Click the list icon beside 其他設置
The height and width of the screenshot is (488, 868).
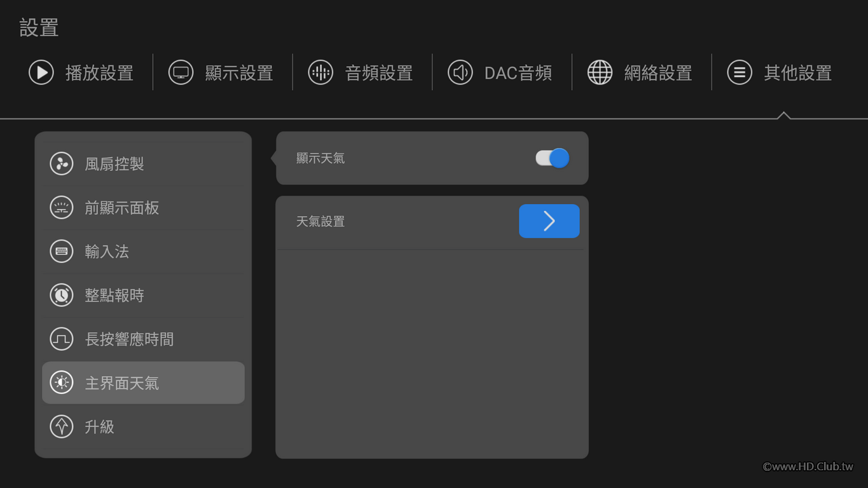click(x=740, y=72)
